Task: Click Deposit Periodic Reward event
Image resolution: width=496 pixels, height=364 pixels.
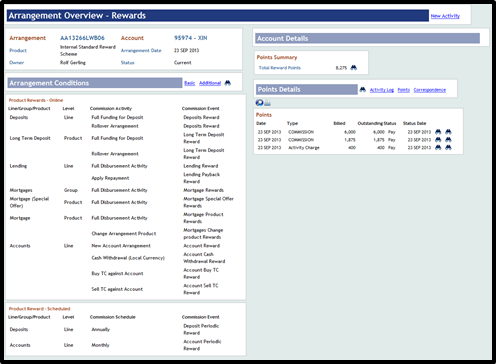Action: pyautogui.click(x=201, y=329)
